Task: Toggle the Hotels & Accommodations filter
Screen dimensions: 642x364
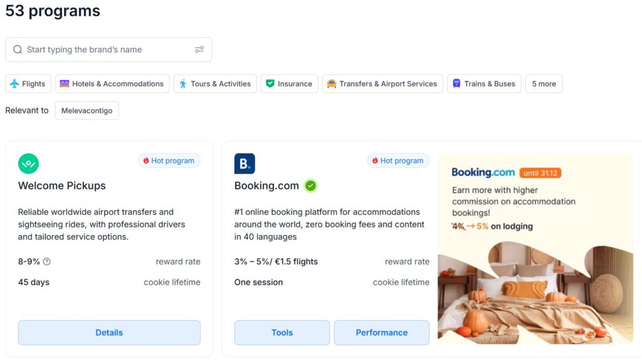Action: click(x=112, y=84)
